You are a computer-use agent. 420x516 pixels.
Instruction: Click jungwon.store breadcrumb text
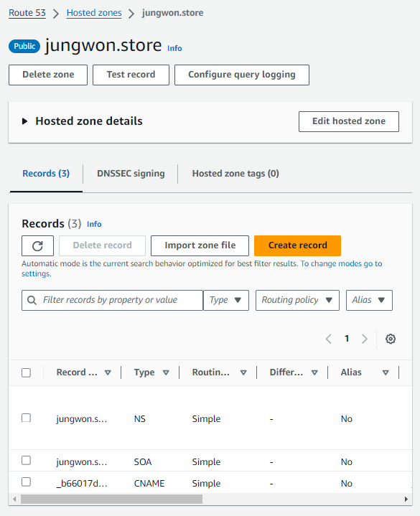tap(173, 13)
